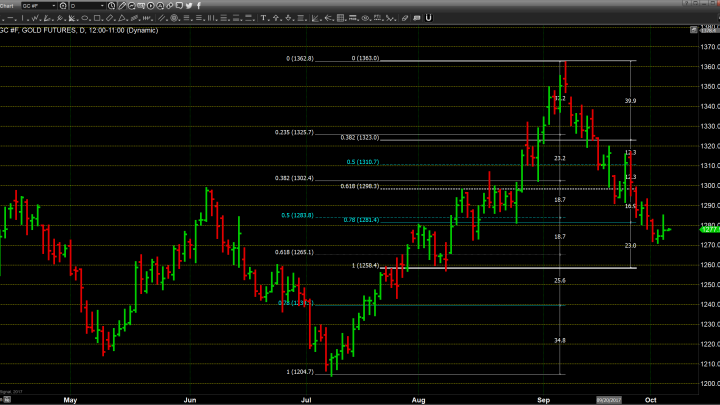Click the chain link symbol icon
720x405 pixels.
pyautogui.click(x=169, y=6)
